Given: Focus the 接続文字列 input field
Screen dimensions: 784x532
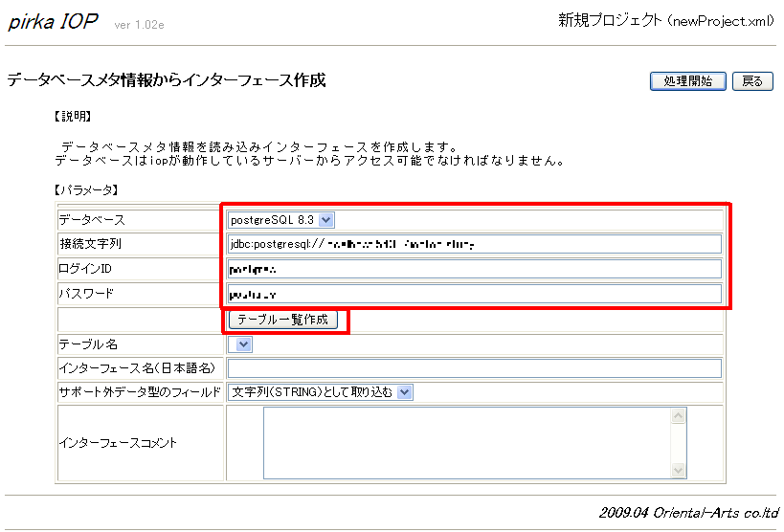Looking at the screenshot, I should 474,244.
